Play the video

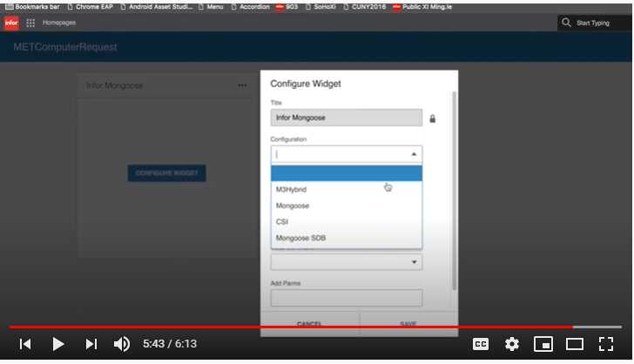pyautogui.click(x=58, y=344)
